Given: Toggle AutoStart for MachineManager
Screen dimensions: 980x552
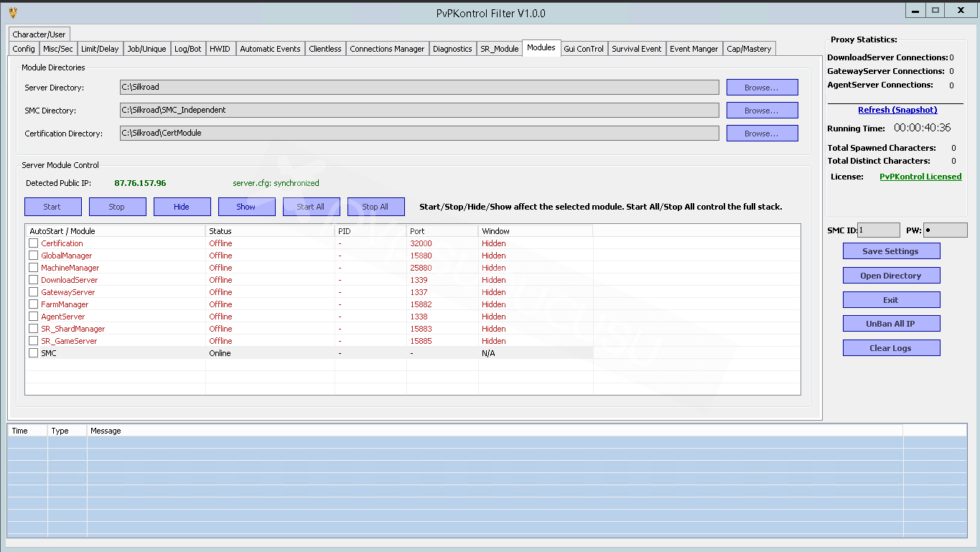Looking at the screenshot, I should (33, 268).
